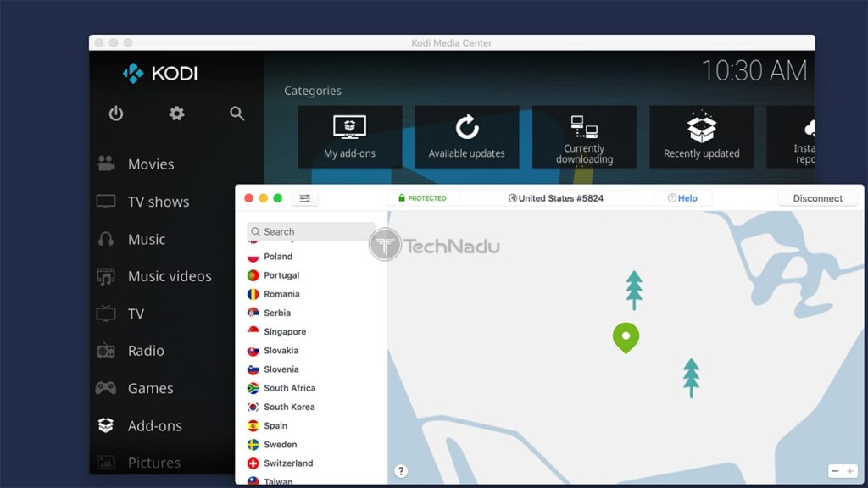Click the green location pin on map
This screenshot has height=488, width=868.
(626, 337)
